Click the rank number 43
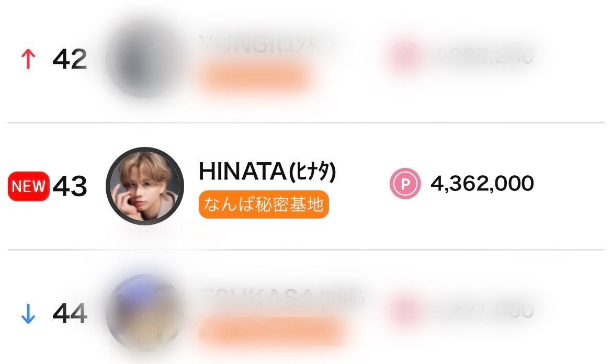 pyautogui.click(x=70, y=186)
